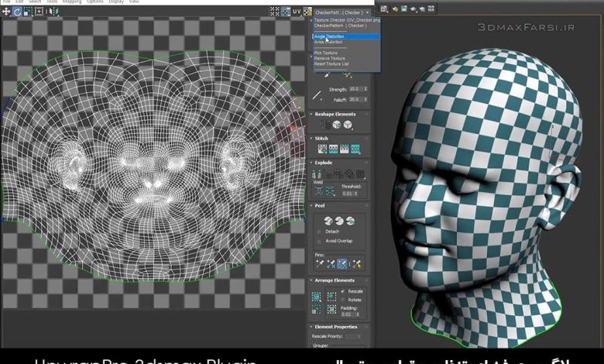604x364 pixels.
Task: Click the first Pins icon
Action: pos(318,264)
